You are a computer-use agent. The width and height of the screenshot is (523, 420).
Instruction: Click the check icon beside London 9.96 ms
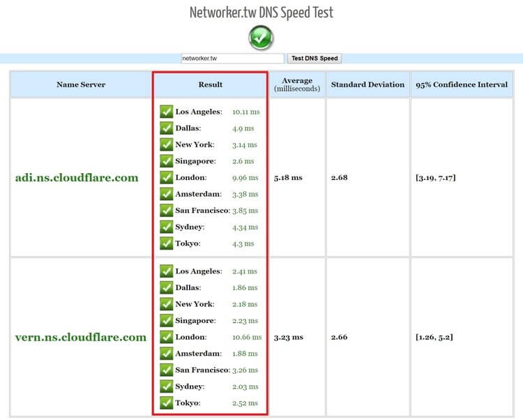(x=167, y=177)
